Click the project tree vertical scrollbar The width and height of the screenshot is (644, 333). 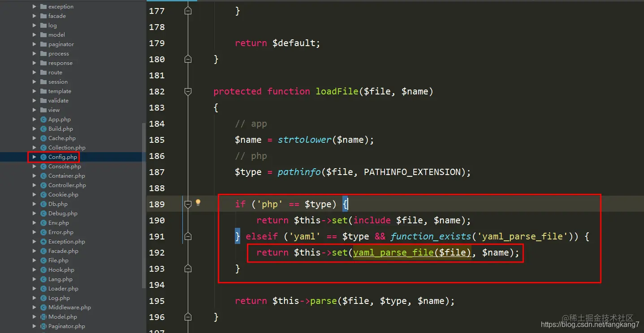144,205
